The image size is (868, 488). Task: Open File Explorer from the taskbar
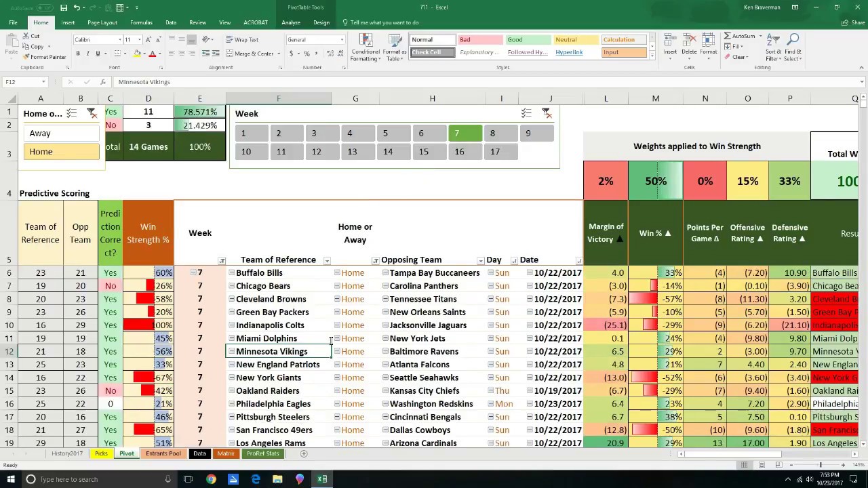[x=277, y=479]
